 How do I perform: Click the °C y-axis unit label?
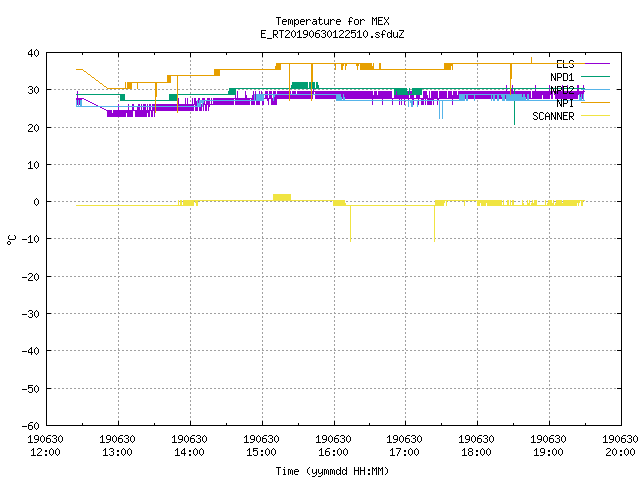click(11, 240)
